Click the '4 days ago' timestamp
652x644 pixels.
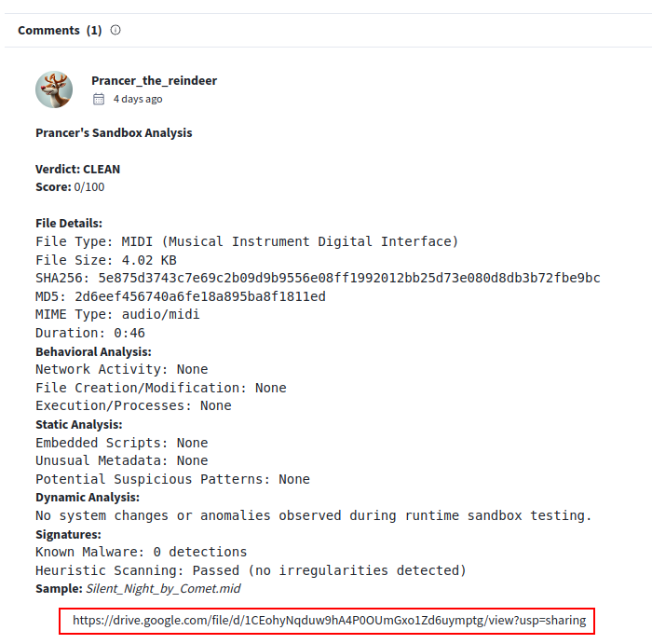click(x=138, y=99)
